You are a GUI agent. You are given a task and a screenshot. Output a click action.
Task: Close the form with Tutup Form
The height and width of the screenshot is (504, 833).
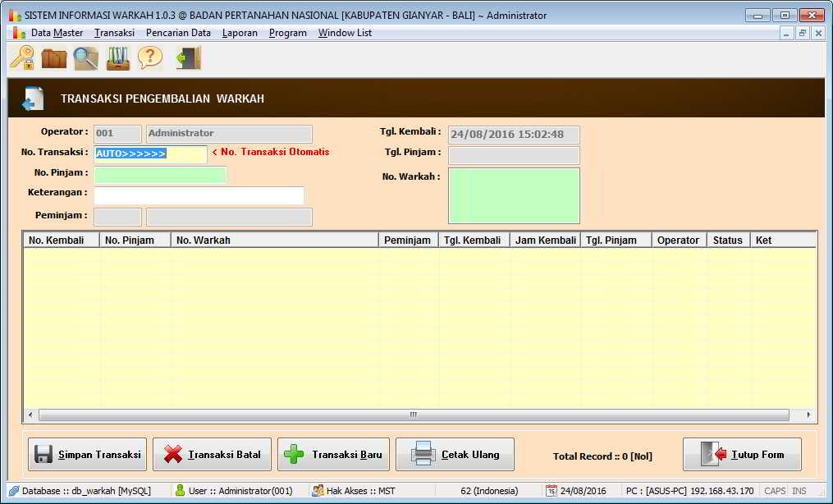[x=742, y=455]
